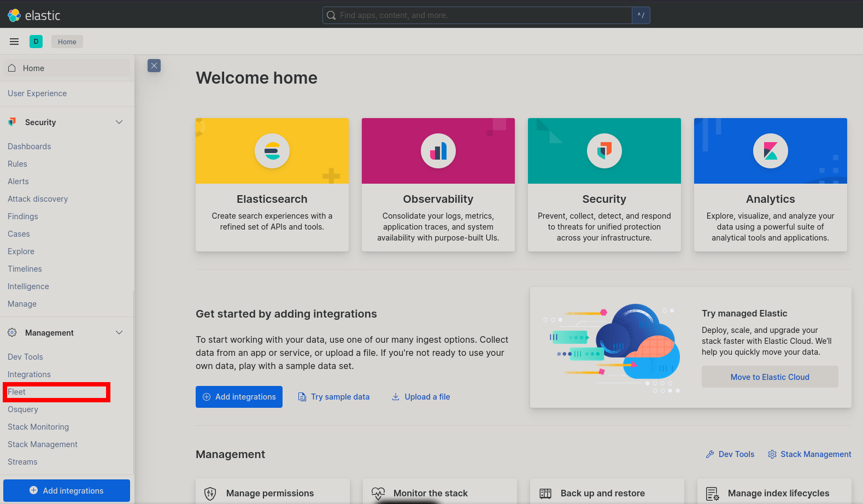The height and width of the screenshot is (504, 863).
Task: Click Move to Elastic Cloud button
Action: click(770, 377)
